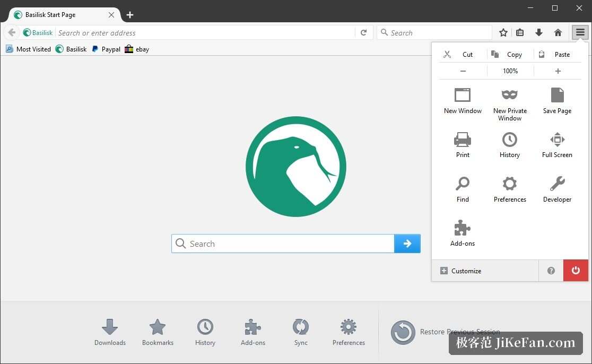Click inside the start page search field
Viewport: 592px width, 364px height.
tap(283, 244)
